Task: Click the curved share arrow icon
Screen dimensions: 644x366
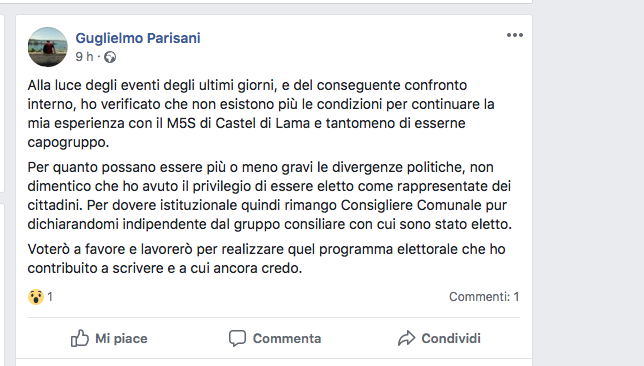Action: coord(406,338)
